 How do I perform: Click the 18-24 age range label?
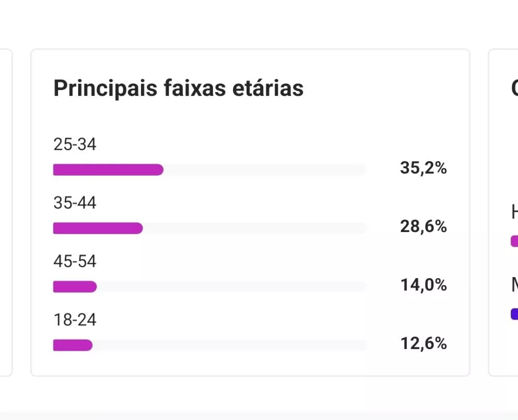75,320
